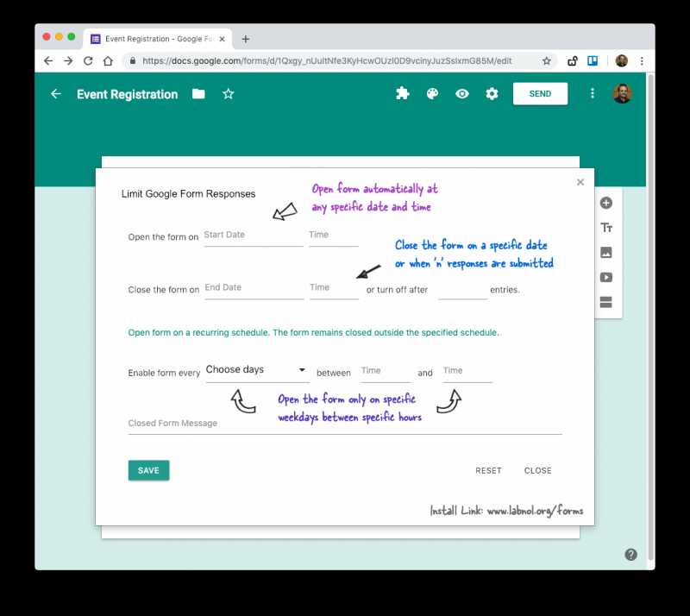Add a new question with the plus icon
This screenshot has width=690, height=616.
coord(606,202)
